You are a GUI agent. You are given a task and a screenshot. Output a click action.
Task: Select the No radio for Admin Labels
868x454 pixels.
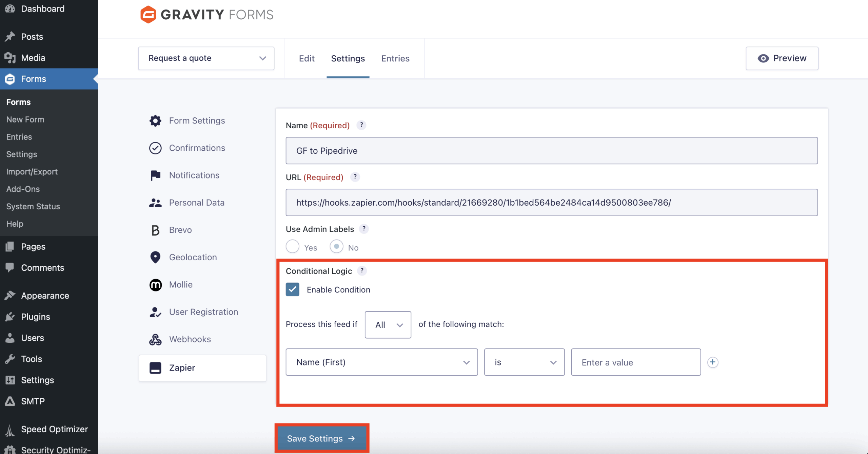coord(336,247)
